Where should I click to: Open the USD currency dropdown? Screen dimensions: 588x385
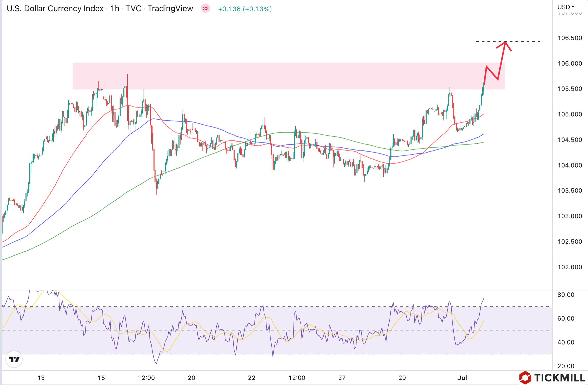point(566,7)
